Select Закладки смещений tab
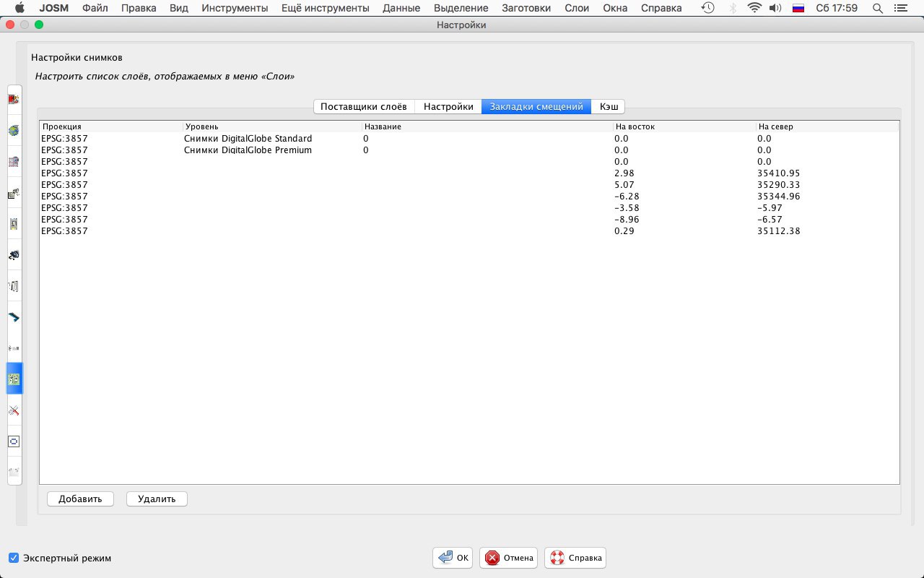 pyautogui.click(x=536, y=106)
